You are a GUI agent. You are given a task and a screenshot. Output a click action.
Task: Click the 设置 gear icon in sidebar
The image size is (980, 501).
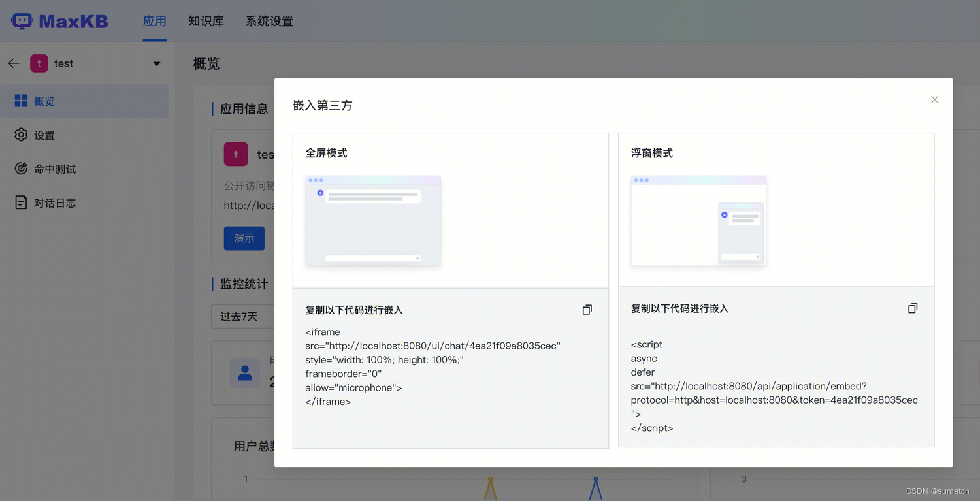21,135
